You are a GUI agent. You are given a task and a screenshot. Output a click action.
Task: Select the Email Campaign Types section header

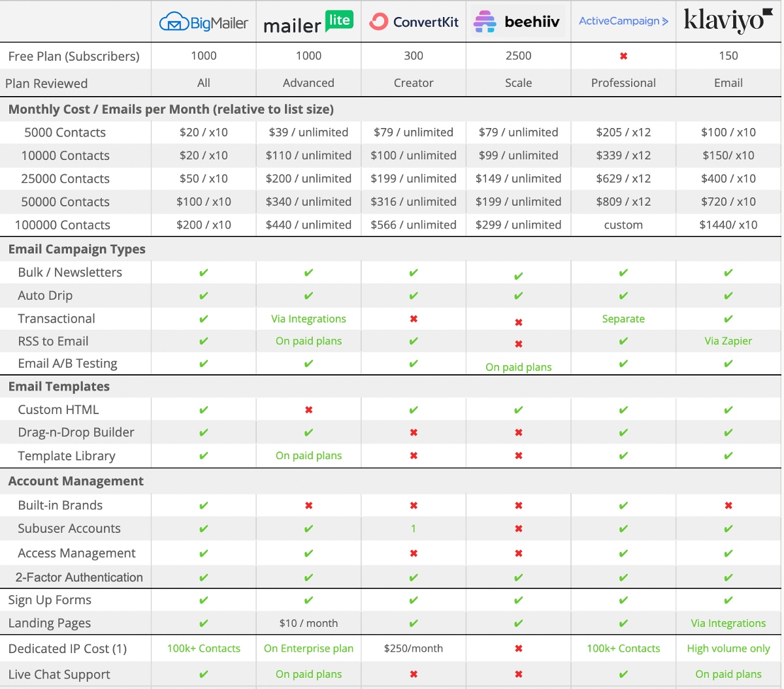tap(77, 249)
